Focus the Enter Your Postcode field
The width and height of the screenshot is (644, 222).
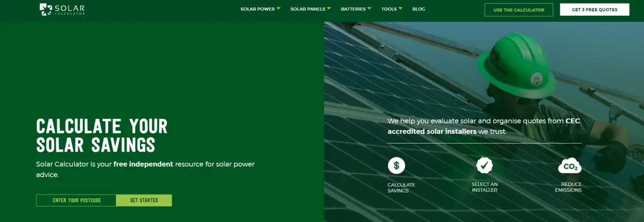(76, 200)
